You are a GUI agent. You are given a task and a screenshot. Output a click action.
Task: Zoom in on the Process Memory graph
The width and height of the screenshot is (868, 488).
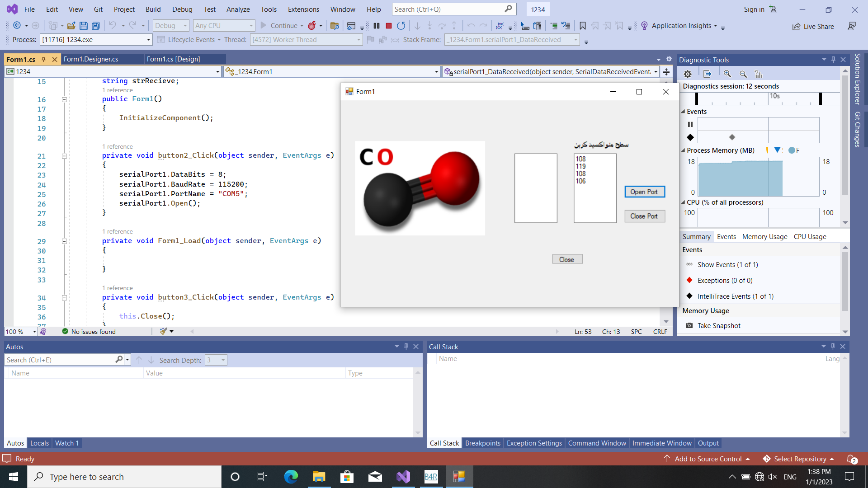tap(727, 74)
